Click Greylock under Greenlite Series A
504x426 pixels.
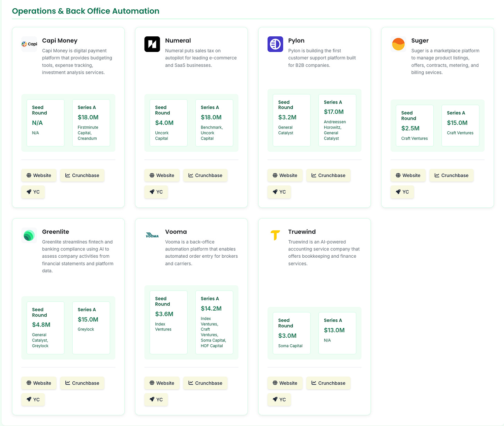(86, 329)
